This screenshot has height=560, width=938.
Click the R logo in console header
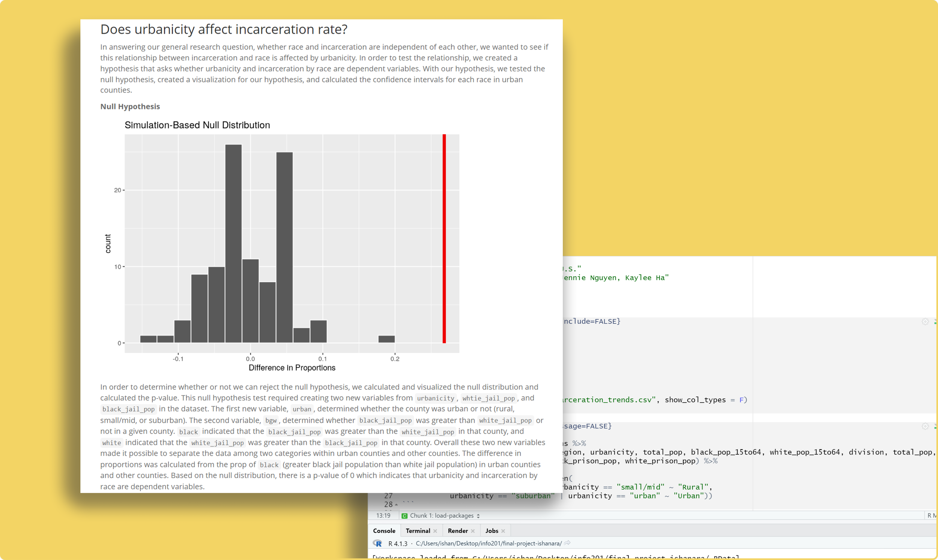[377, 544]
